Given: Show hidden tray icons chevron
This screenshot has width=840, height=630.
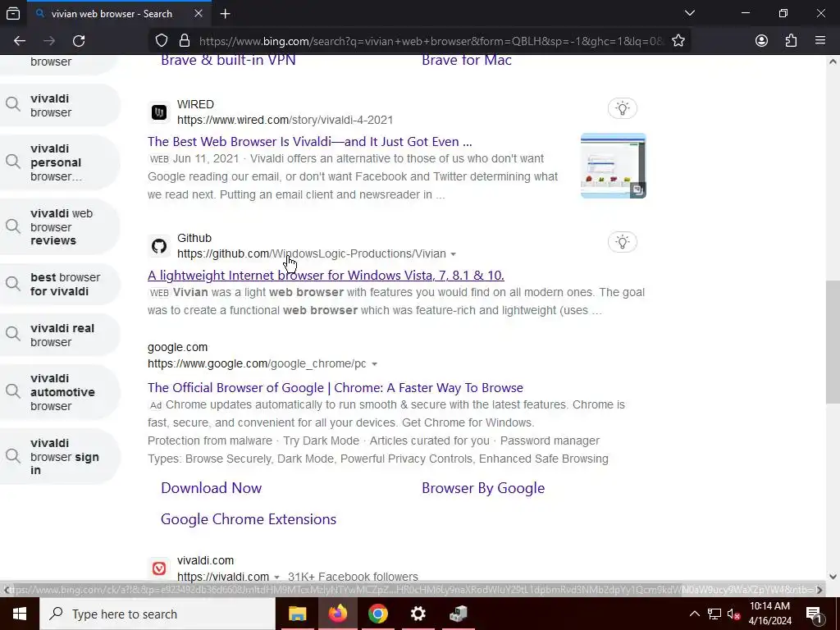Looking at the screenshot, I should tap(694, 614).
